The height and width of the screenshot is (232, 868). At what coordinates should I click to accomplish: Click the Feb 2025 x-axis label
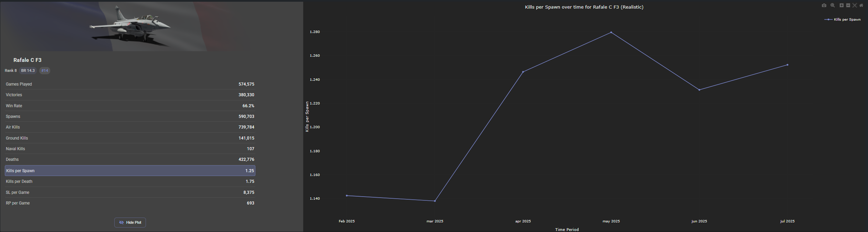(347, 221)
